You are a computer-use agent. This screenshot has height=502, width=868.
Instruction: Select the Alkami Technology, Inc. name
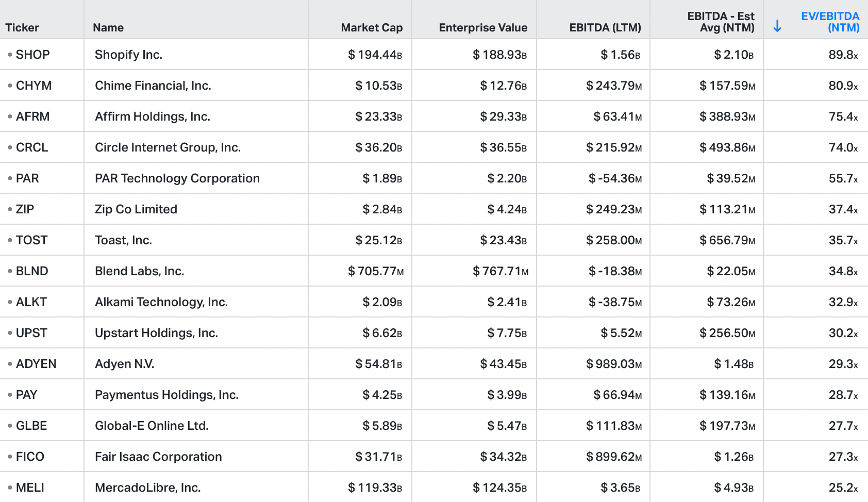pyautogui.click(x=161, y=302)
